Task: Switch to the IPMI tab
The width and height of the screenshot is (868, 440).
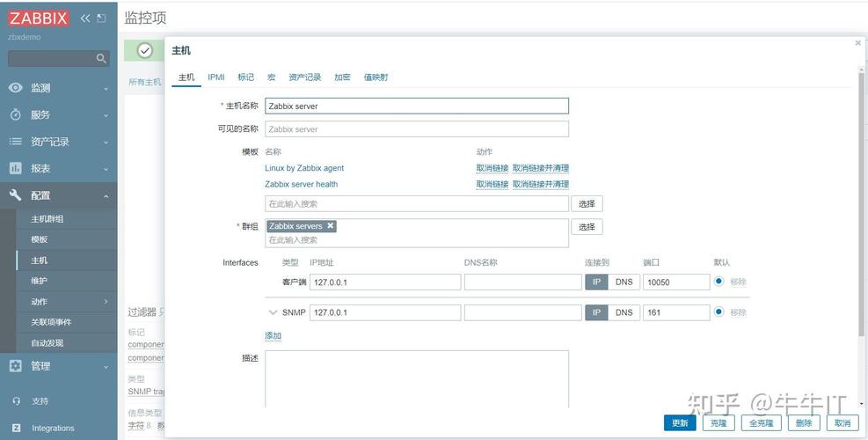Action: 215,77
